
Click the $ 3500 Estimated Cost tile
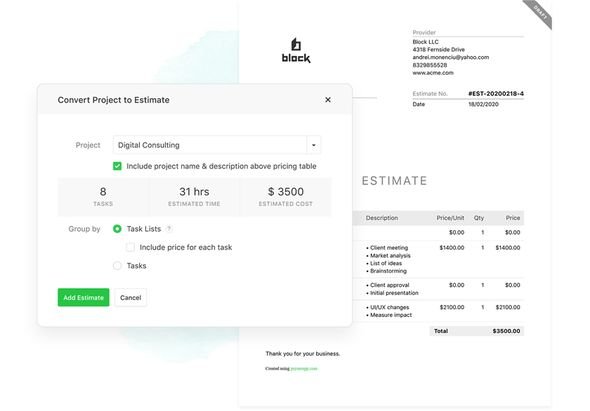[x=286, y=197]
